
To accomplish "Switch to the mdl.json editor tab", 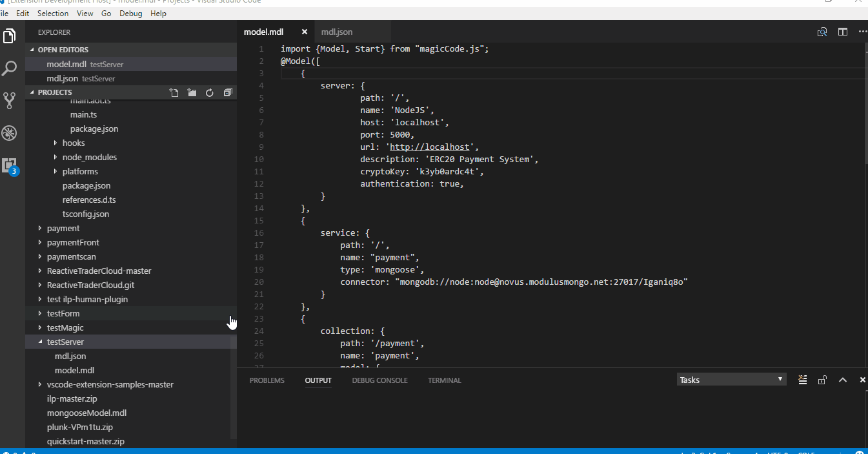I will 353,32.
